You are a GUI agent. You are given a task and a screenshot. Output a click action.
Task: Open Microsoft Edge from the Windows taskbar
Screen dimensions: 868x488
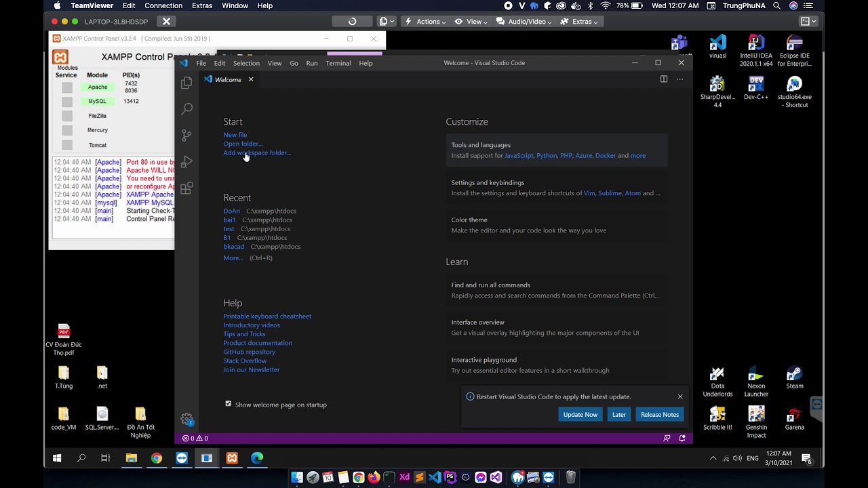click(257, 458)
